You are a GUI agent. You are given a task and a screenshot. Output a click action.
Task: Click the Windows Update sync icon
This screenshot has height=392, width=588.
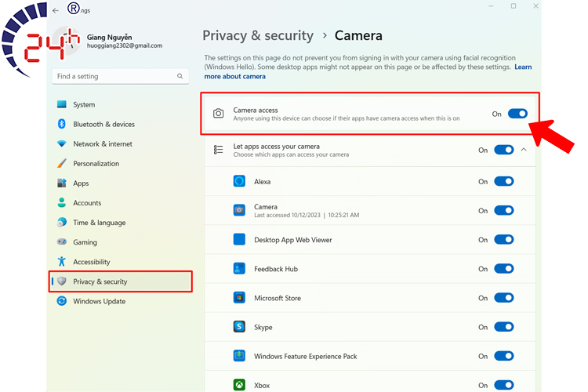pyautogui.click(x=62, y=301)
